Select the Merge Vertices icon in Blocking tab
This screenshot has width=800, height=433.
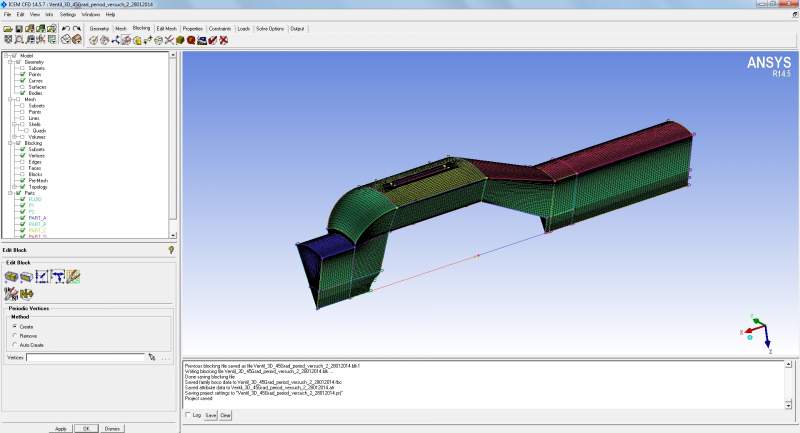[x=115, y=40]
